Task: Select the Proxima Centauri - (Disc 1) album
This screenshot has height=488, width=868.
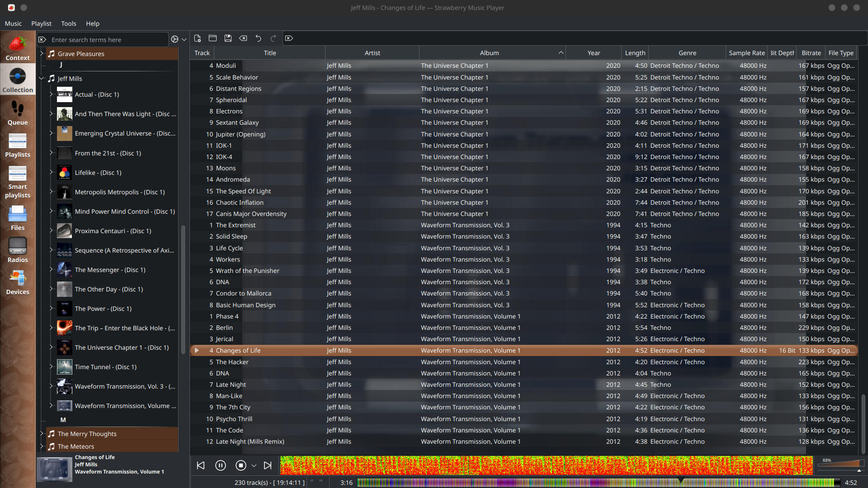Action: point(113,231)
